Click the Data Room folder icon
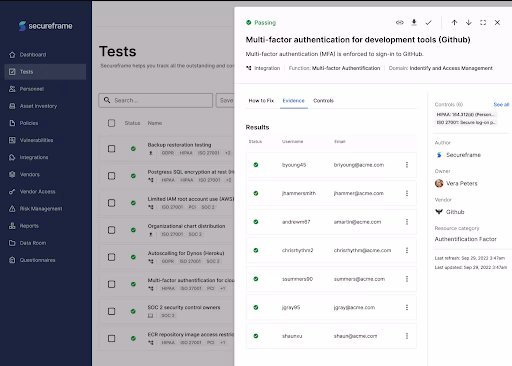The height and width of the screenshot is (366, 512). 12,243
